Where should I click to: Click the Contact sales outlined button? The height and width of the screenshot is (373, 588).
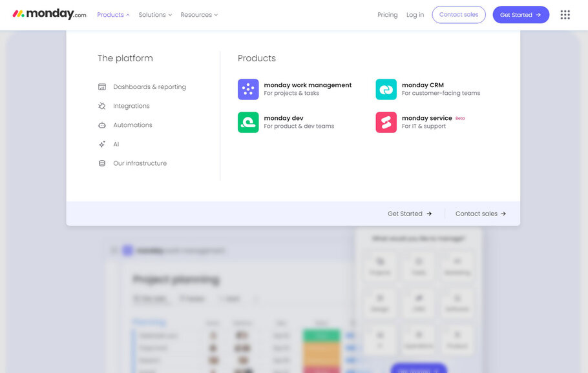coord(459,14)
